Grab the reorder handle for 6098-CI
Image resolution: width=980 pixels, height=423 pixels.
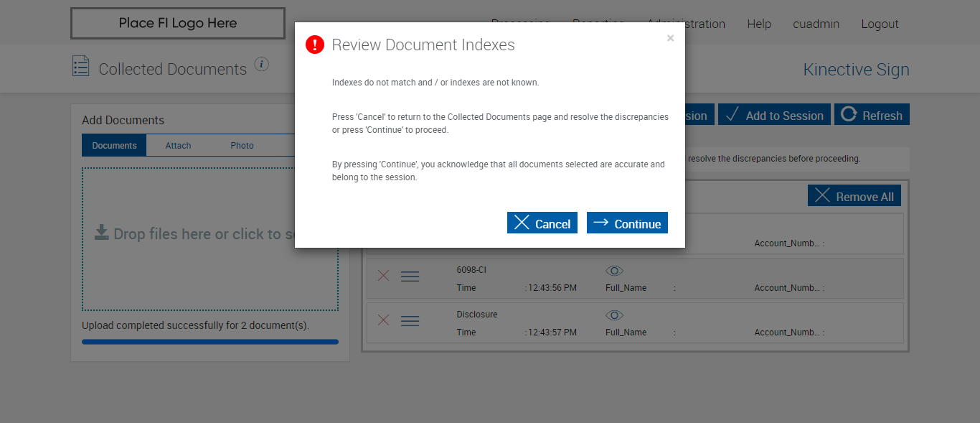click(410, 276)
